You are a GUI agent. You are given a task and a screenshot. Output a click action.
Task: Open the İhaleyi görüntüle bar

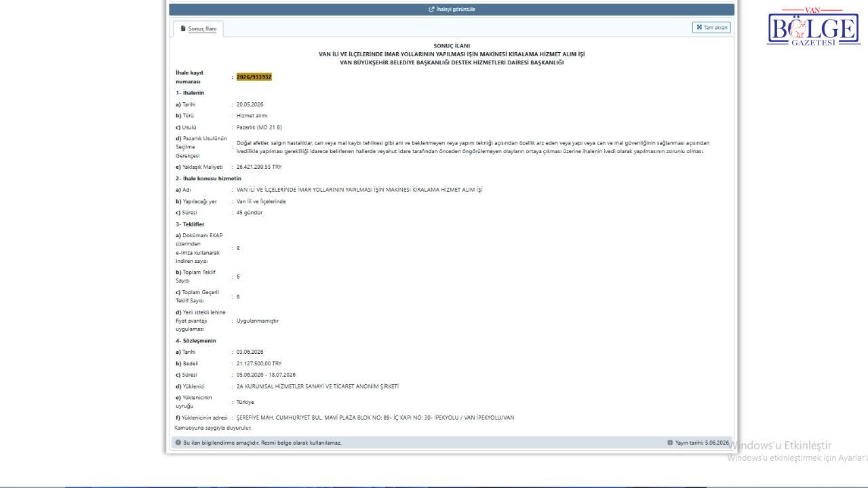[452, 9]
